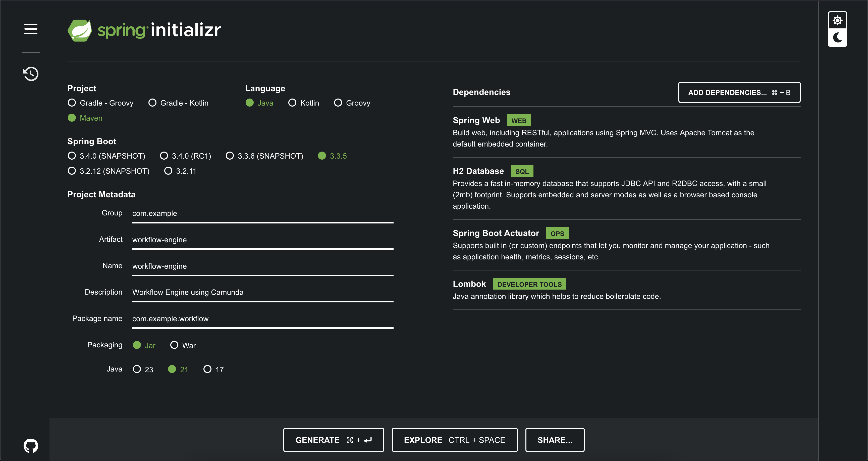Image resolution: width=868 pixels, height=461 pixels.
Task: Click the Explore button
Action: (455, 440)
